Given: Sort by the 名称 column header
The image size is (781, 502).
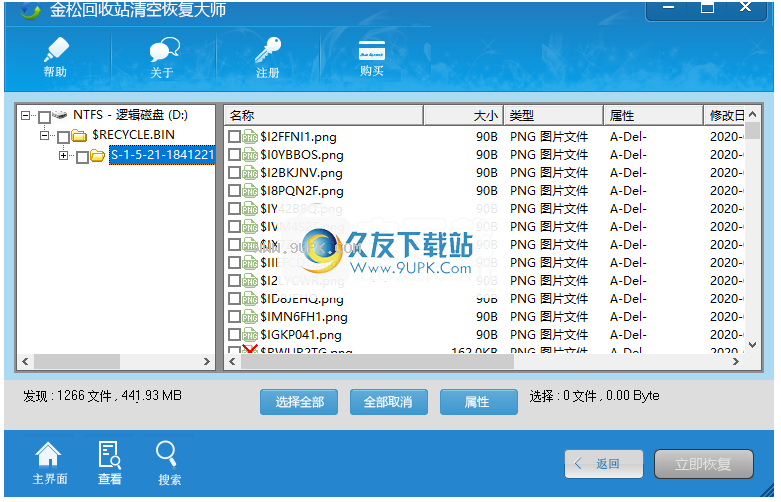Looking at the screenshot, I should (x=324, y=116).
